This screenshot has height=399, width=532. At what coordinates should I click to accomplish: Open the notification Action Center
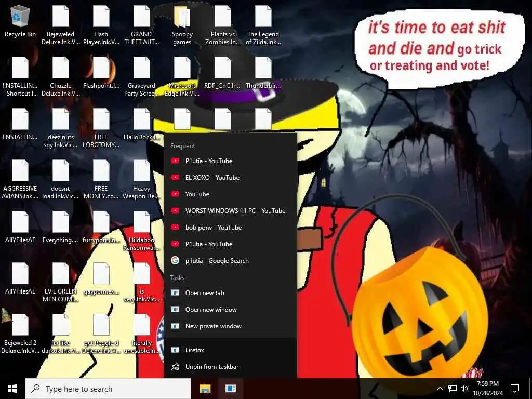click(x=515, y=389)
